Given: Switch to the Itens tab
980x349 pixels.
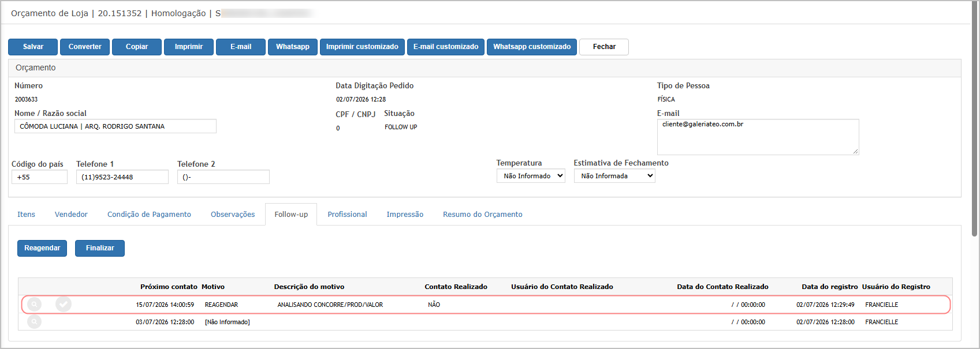Looking at the screenshot, I should click(26, 215).
